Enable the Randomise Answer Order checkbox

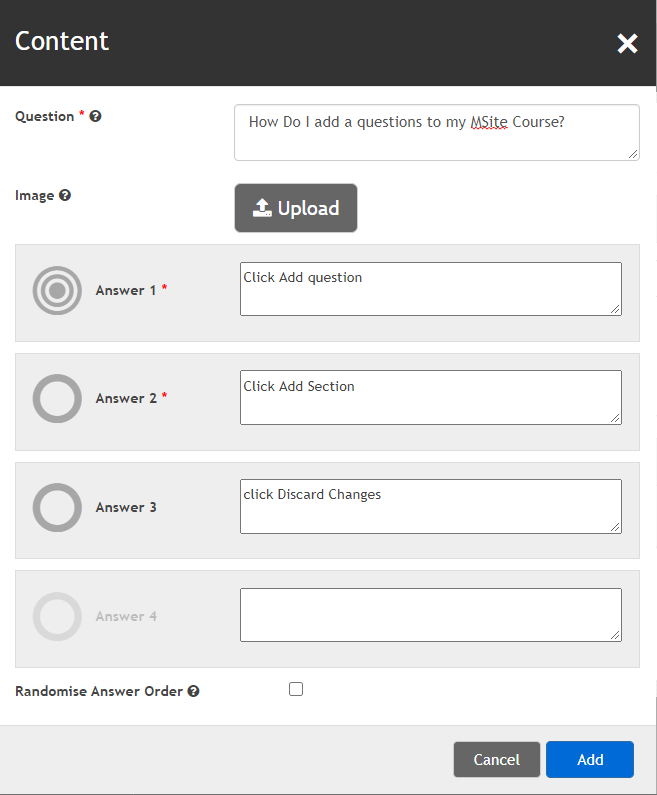296,689
